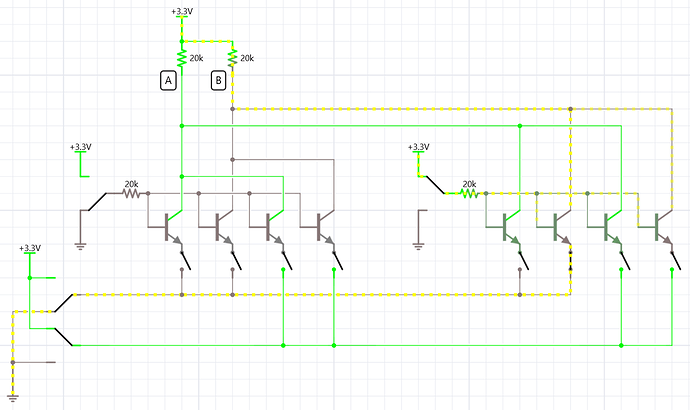Toggle the left base input switch to +3.3V
Viewport: 690px width, 410px height.
click(x=97, y=202)
